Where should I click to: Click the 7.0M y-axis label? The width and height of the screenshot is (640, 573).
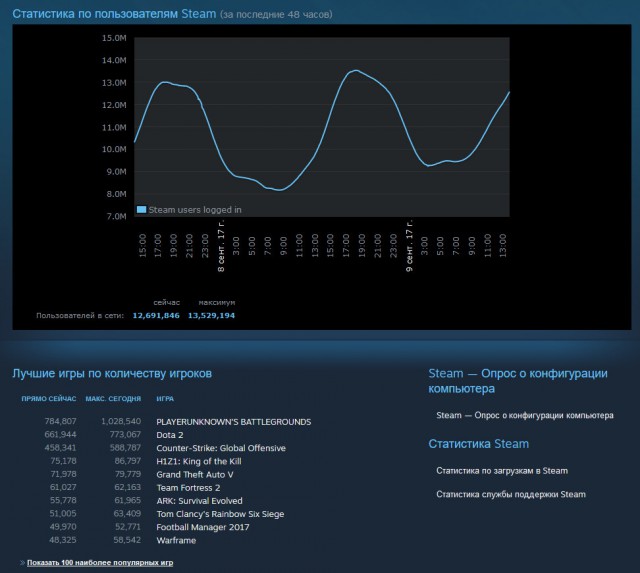click(116, 216)
